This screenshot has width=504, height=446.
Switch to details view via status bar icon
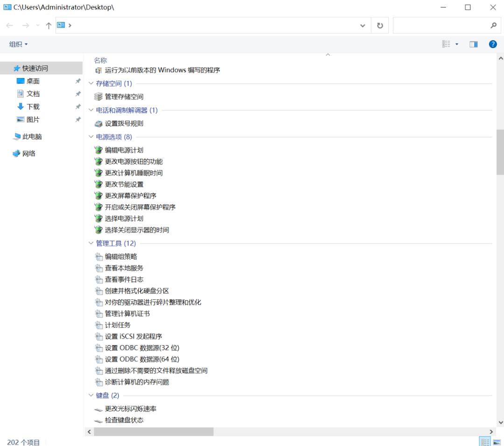[485, 441]
